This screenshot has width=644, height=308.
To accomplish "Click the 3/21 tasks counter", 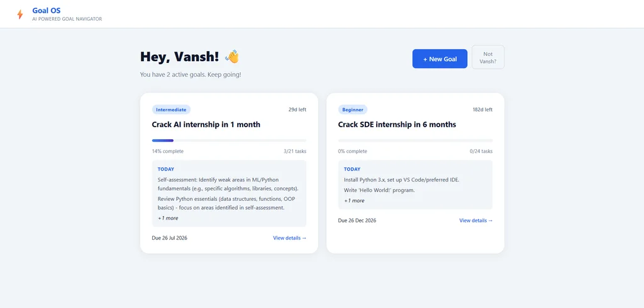I will [x=295, y=151].
